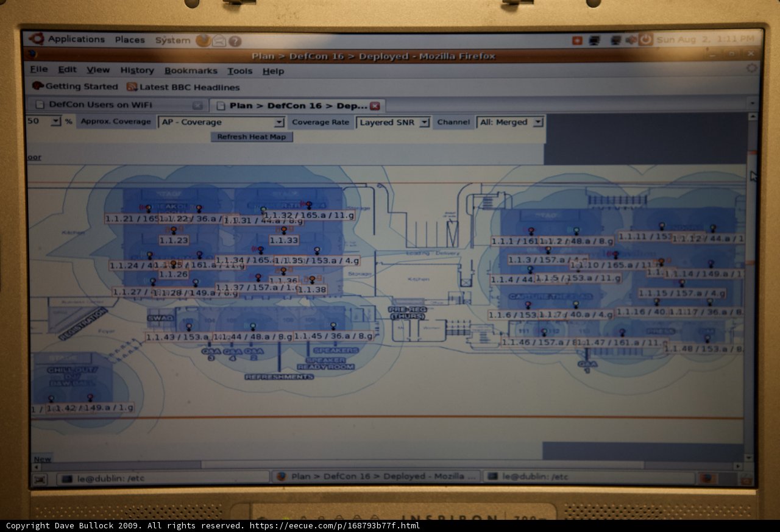This screenshot has height=532, width=780.
Task: Click the AP marker above 1.1.2 label
Action: [576, 230]
